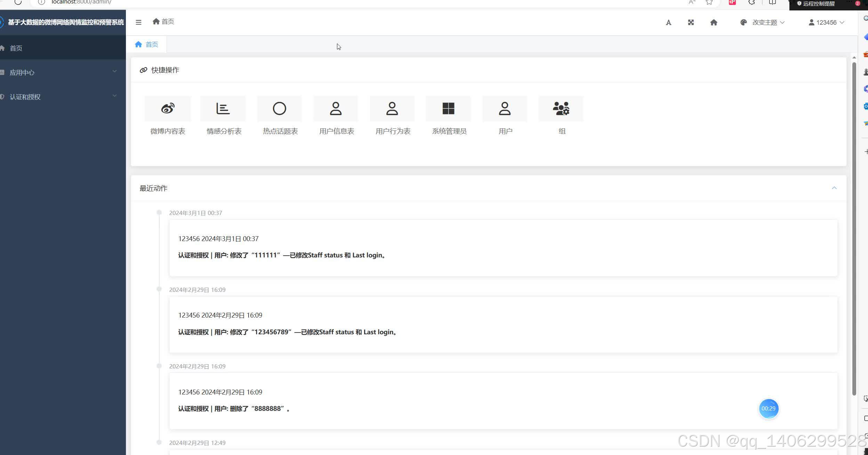Open the 情感分析表 chart icon shortcut
The height and width of the screenshot is (455, 868).
tap(223, 109)
